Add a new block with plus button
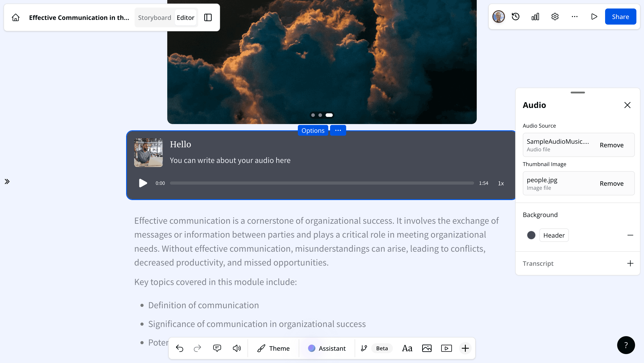 click(465, 348)
